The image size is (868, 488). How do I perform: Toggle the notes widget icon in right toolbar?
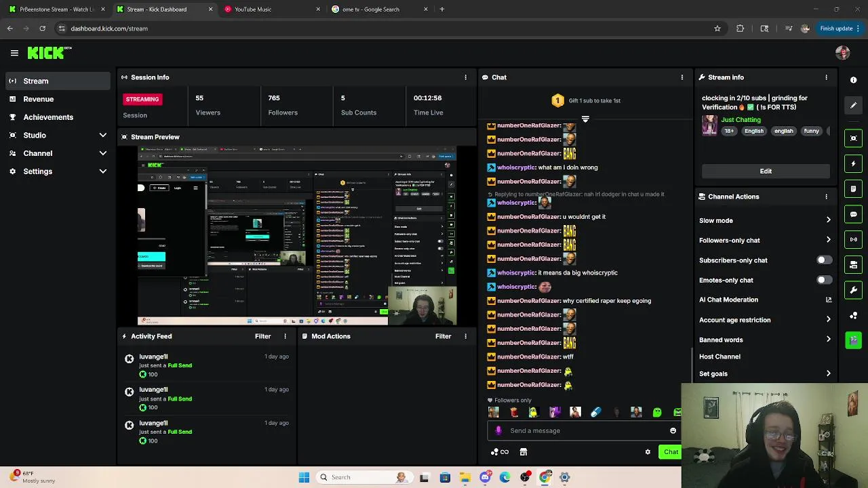click(x=853, y=188)
